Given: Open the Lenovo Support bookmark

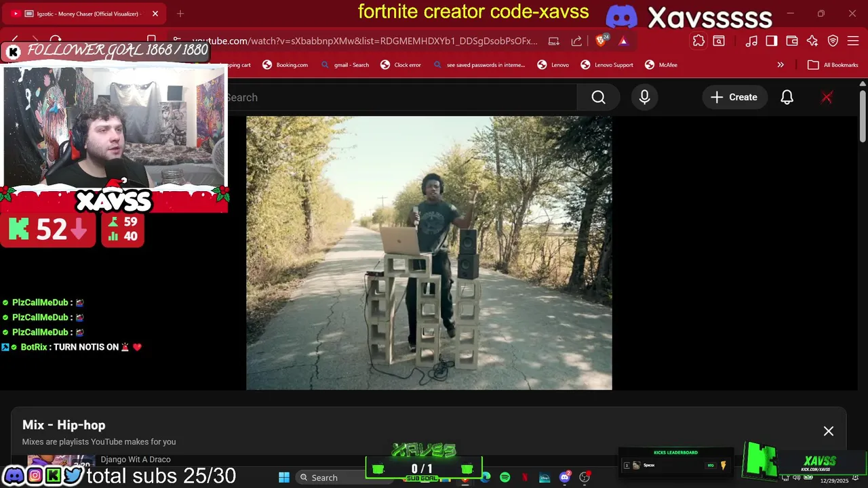Looking at the screenshot, I should coord(607,65).
